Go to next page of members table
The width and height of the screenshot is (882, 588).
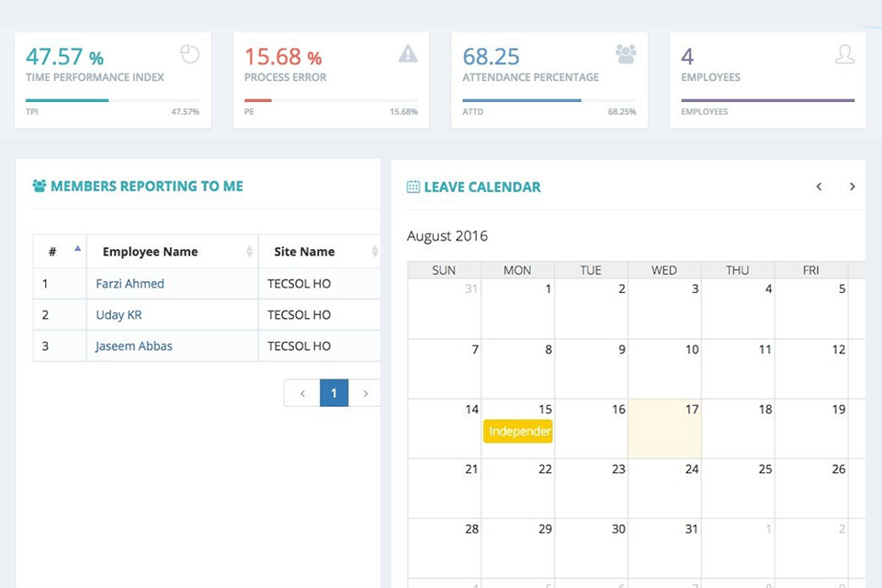(365, 392)
